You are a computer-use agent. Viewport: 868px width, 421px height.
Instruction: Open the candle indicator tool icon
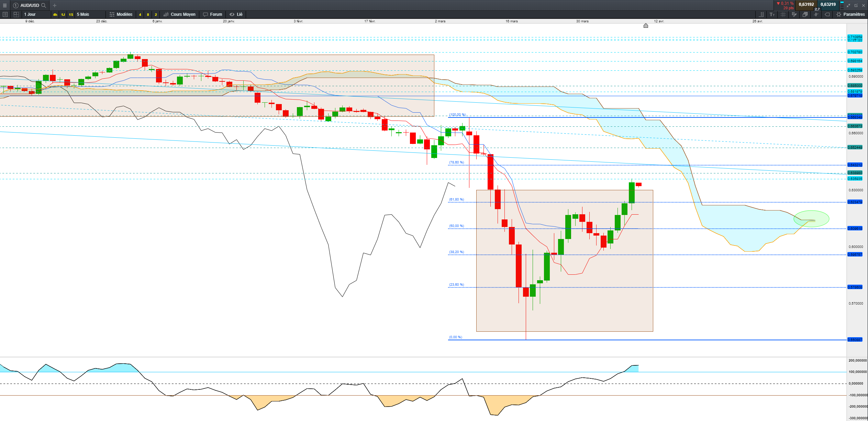click(x=816, y=14)
